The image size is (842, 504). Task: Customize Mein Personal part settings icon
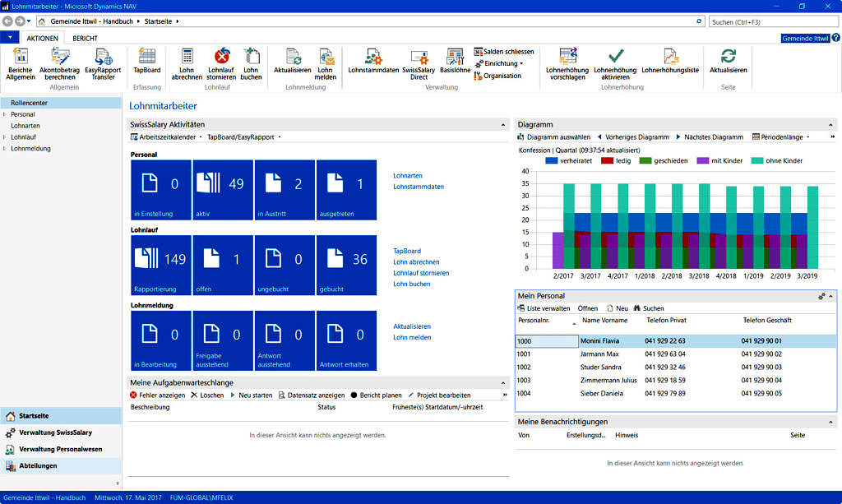(x=821, y=296)
